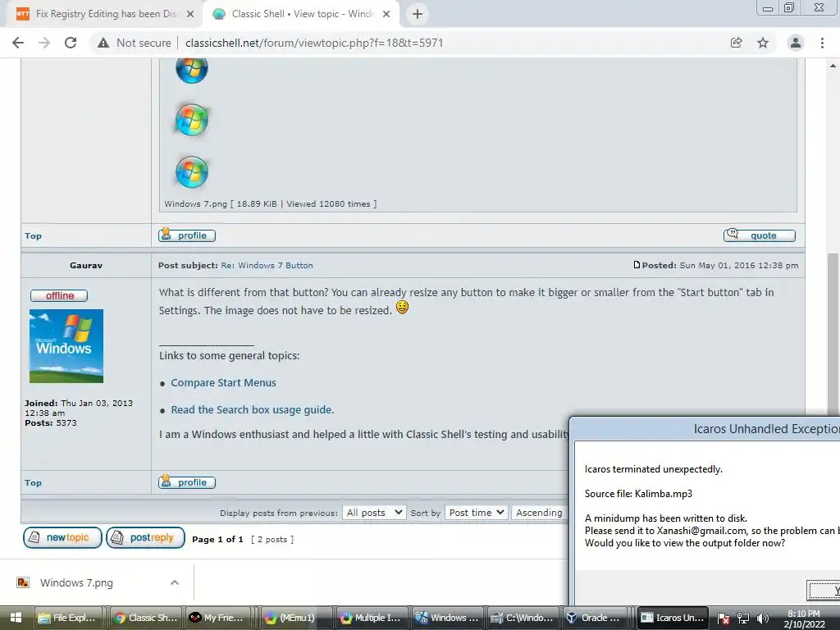Image resolution: width=840 pixels, height=630 pixels.
Task: Open the C:\Windo... command prompt taskbar item
Action: (x=523, y=619)
